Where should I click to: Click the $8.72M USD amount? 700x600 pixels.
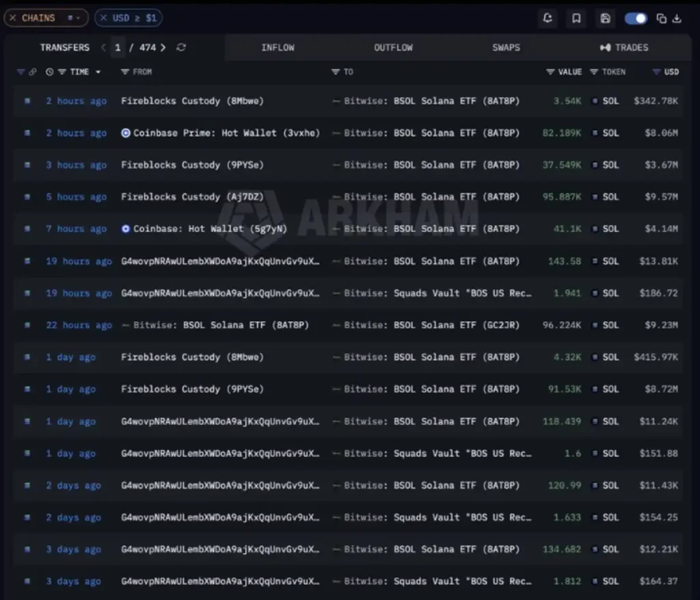point(661,389)
